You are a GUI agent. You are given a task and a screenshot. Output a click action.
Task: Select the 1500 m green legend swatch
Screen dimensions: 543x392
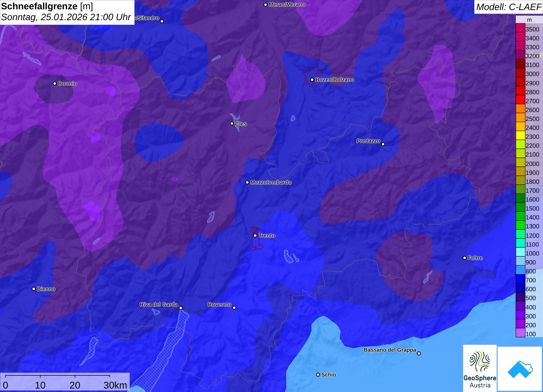(x=521, y=208)
